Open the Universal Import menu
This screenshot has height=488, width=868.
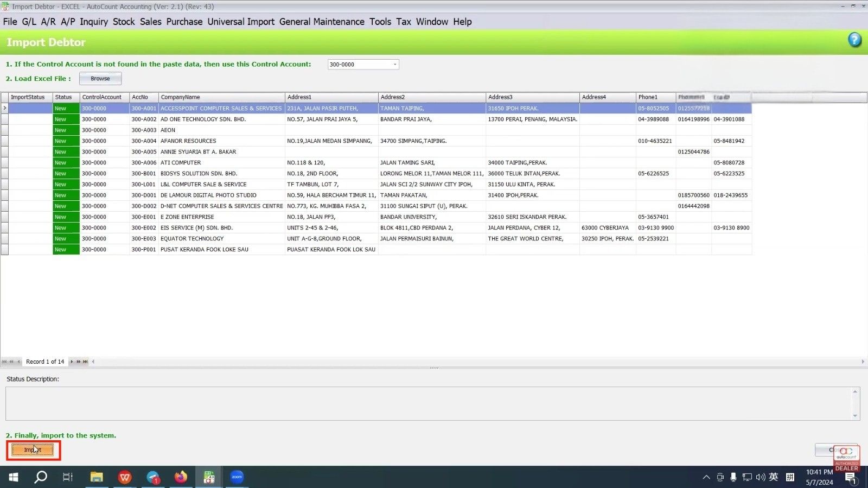241,22
